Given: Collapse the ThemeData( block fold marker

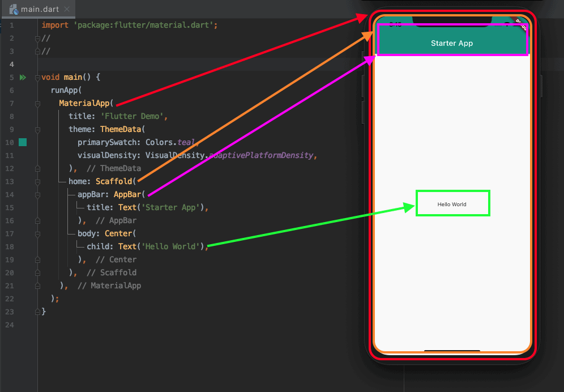Looking at the screenshot, I should (37, 130).
